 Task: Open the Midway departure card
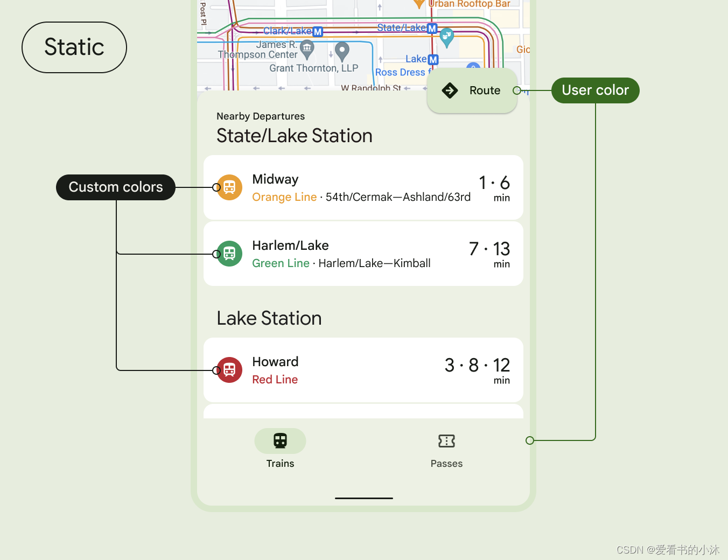click(363, 187)
